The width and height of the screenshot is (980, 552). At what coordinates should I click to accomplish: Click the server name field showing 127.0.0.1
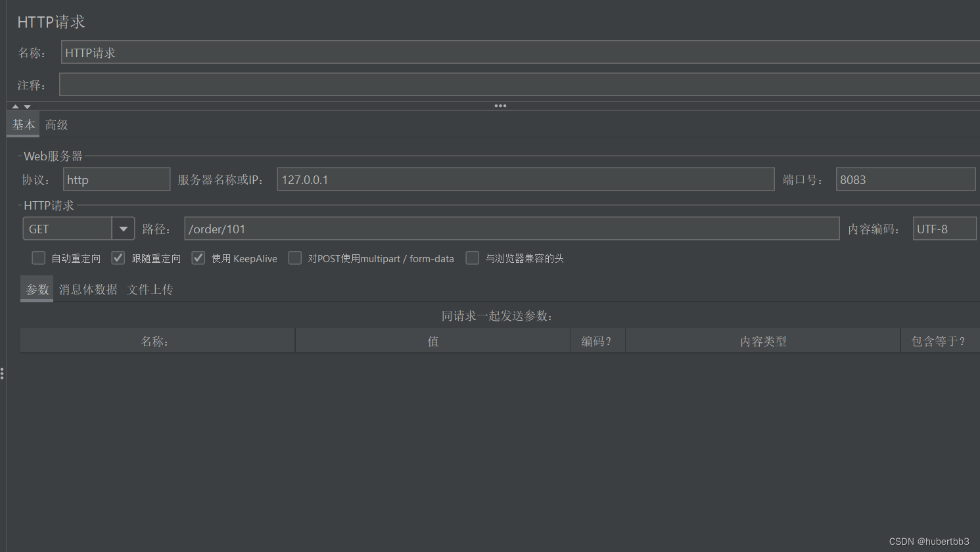(x=526, y=179)
